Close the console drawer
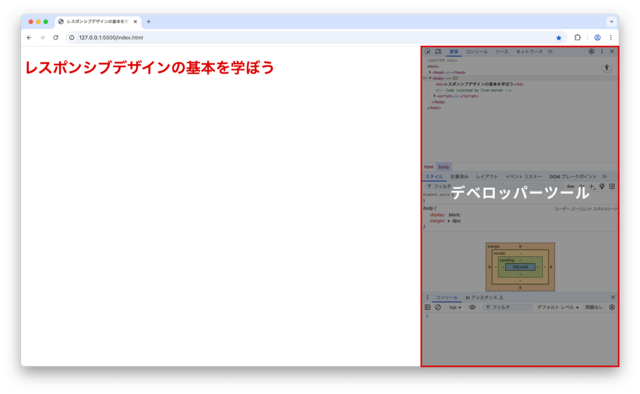 point(613,297)
